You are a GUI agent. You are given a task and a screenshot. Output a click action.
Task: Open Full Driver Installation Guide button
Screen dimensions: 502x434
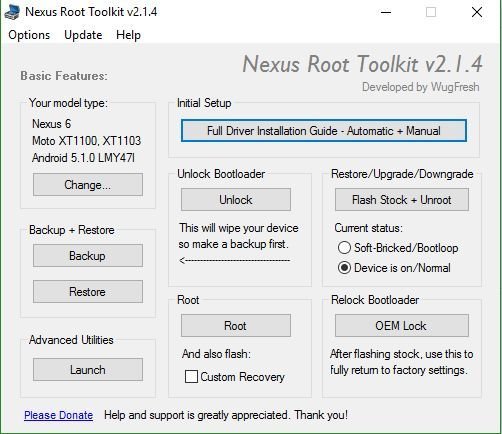click(324, 130)
